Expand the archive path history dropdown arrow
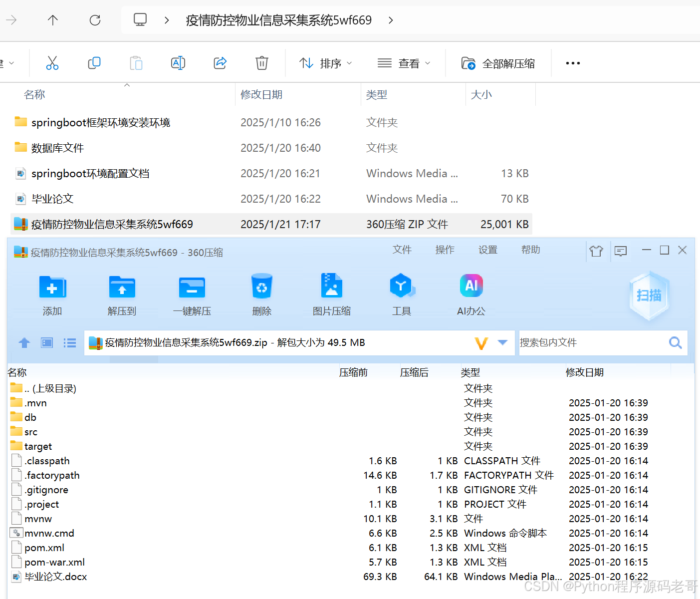The width and height of the screenshot is (700, 599). tap(503, 342)
